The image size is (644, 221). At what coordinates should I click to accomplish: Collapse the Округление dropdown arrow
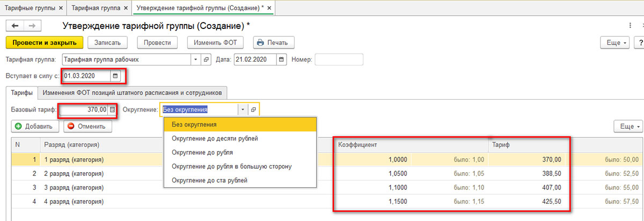click(243, 109)
